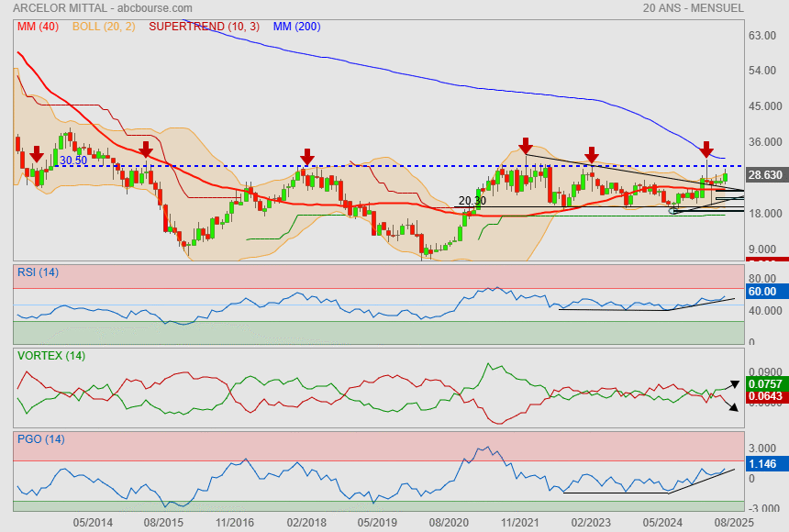Click the RSI (14) indicator label

click(x=38, y=272)
